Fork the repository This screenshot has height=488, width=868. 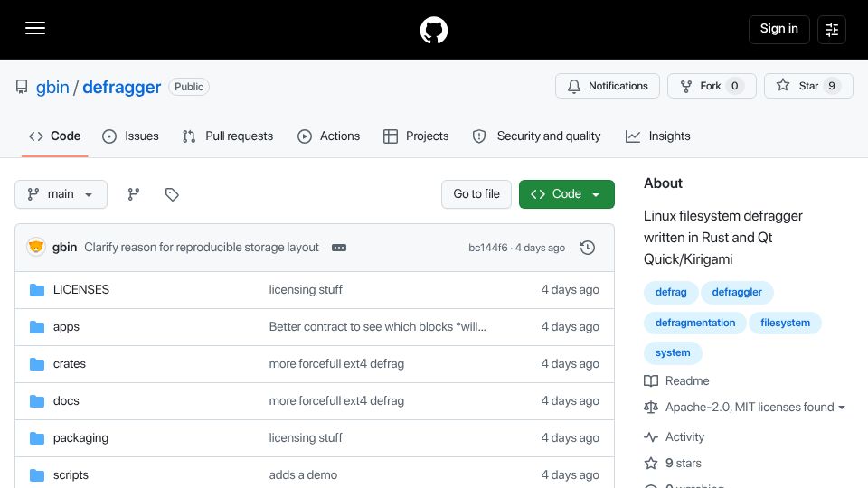point(712,86)
